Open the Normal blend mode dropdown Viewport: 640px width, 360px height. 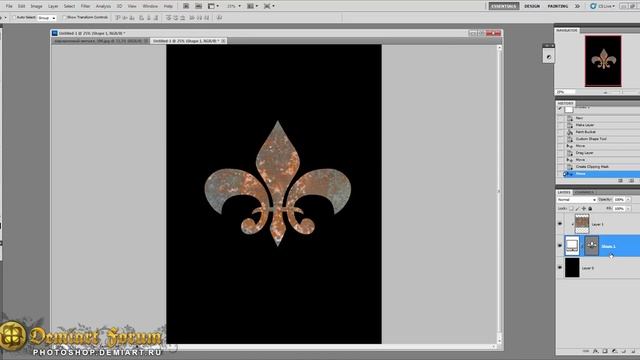point(577,200)
